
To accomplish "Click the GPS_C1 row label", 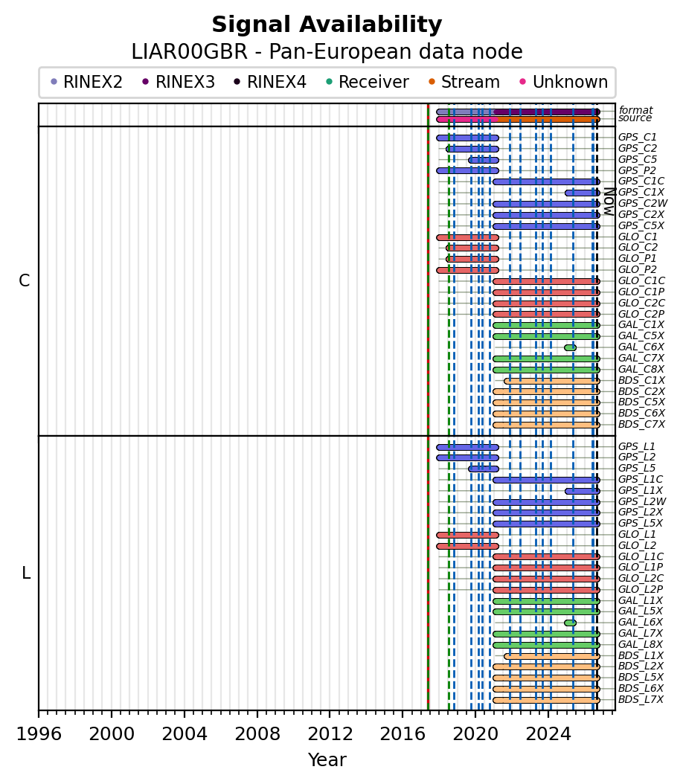I will pyautogui.click(x=638, y=137).
